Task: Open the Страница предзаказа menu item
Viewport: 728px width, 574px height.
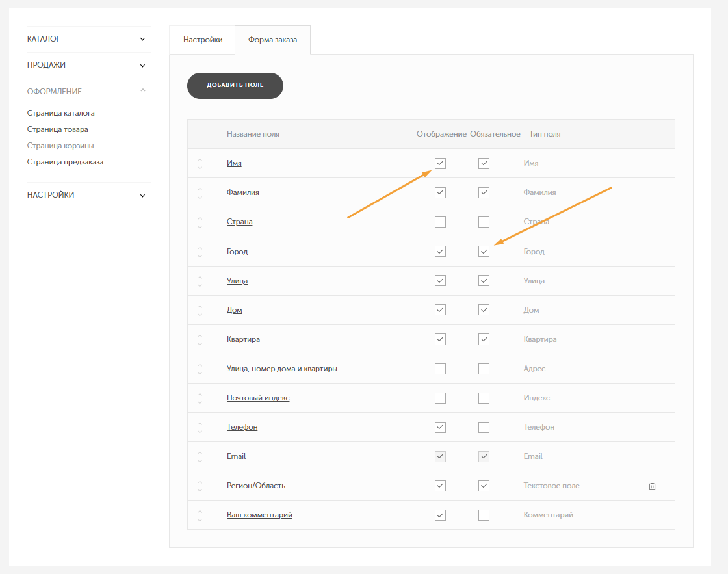Action: 65,162
